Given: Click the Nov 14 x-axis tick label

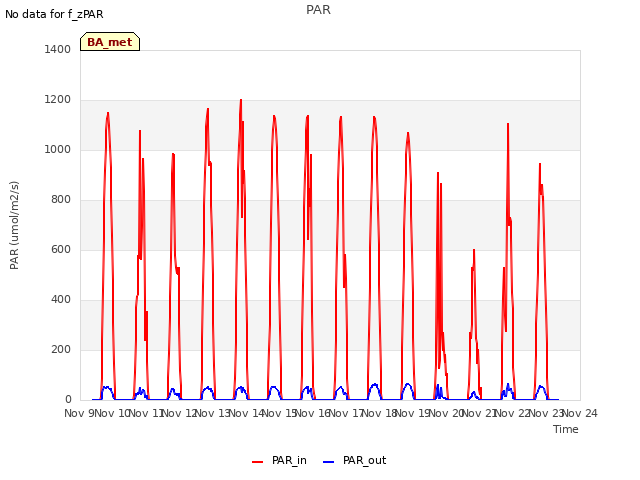Looking at the screenshot, I should pos(246,413).
